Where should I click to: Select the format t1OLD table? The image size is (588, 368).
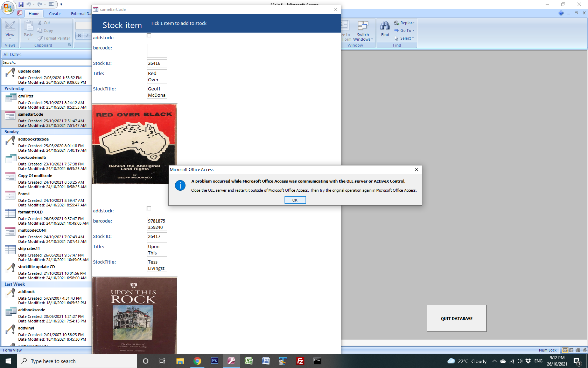46,217
